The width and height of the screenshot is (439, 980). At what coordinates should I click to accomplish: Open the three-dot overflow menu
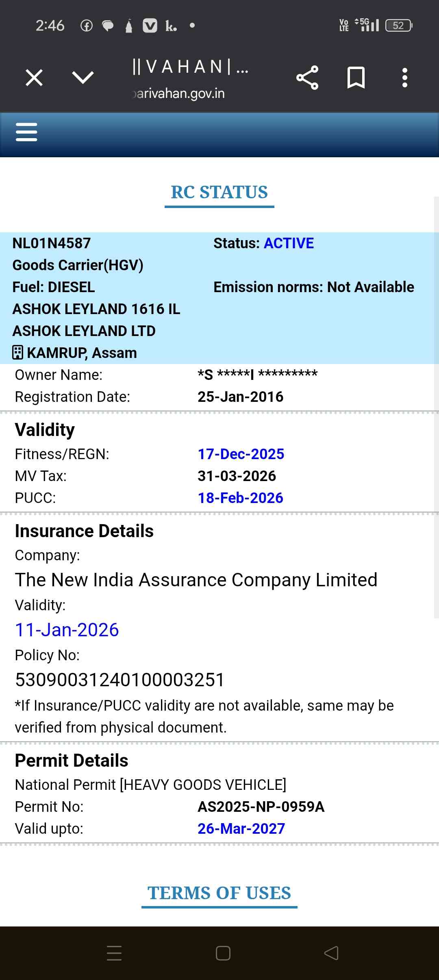pos(404,78)
